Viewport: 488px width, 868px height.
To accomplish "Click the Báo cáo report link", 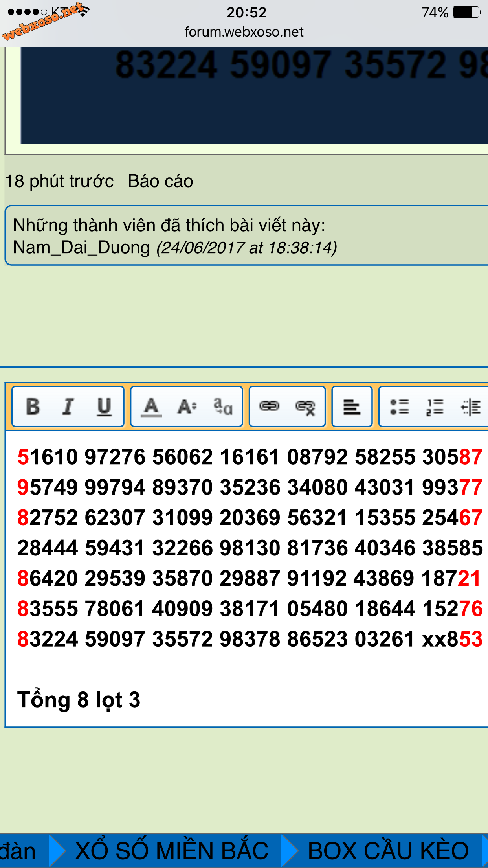I will [x=160, y=181].
